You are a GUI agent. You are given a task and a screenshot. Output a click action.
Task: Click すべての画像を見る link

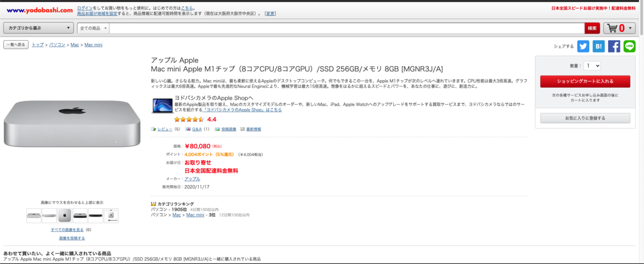coord(67,230)
